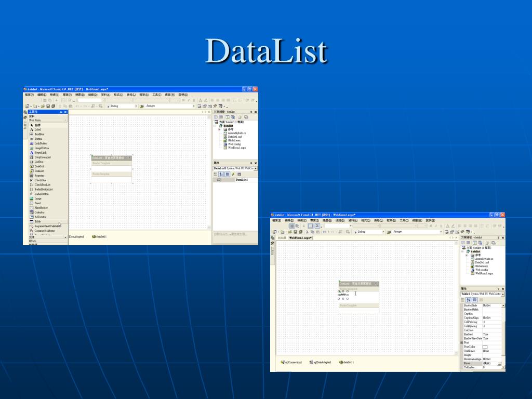
Task: Select the CheckBox control in the Toolbox
Action: (x=38, y=180)
